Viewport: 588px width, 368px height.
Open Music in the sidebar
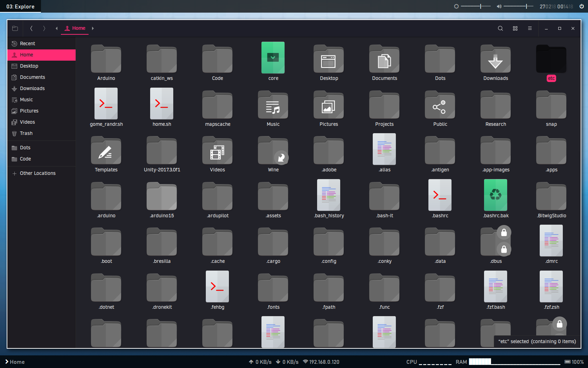[41, 100]
